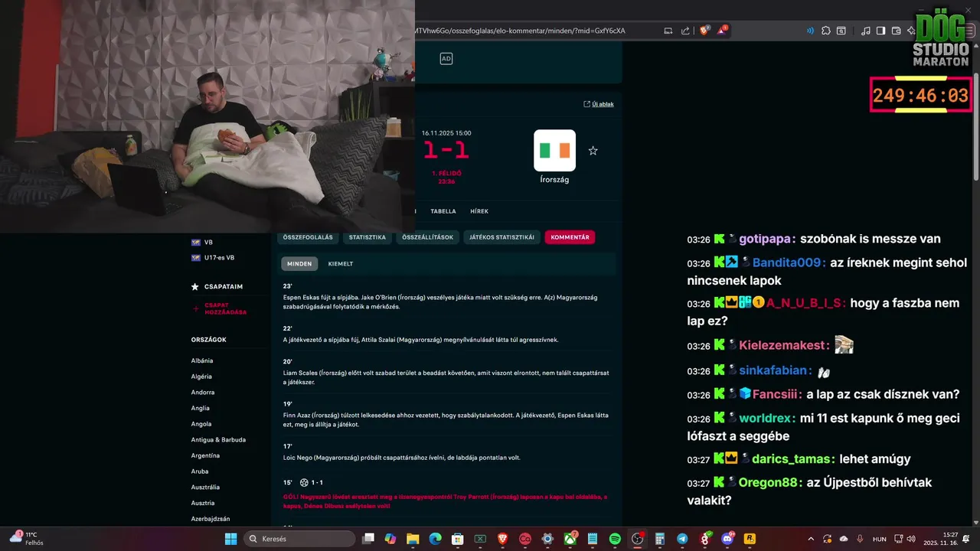Click the taskbar Keresés search box
The width and height of the screenshot is (980, 551).
(300, 539)
